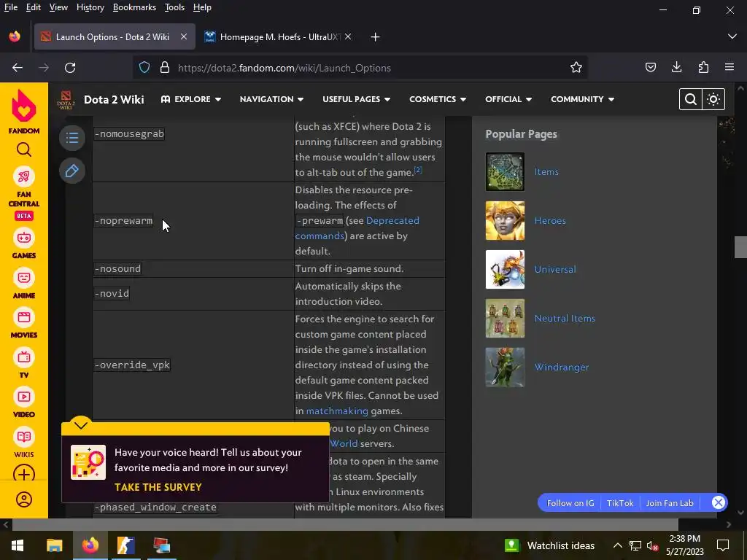Click Follow on IG button
This screenshot has width=747, height=560.
click(570, 503)
